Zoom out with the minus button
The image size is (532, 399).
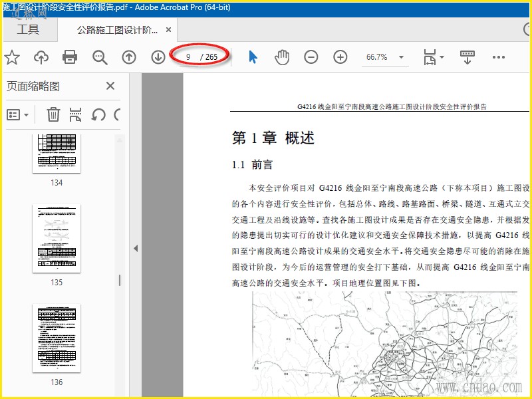pyautogui.click(x=311, y=57)
